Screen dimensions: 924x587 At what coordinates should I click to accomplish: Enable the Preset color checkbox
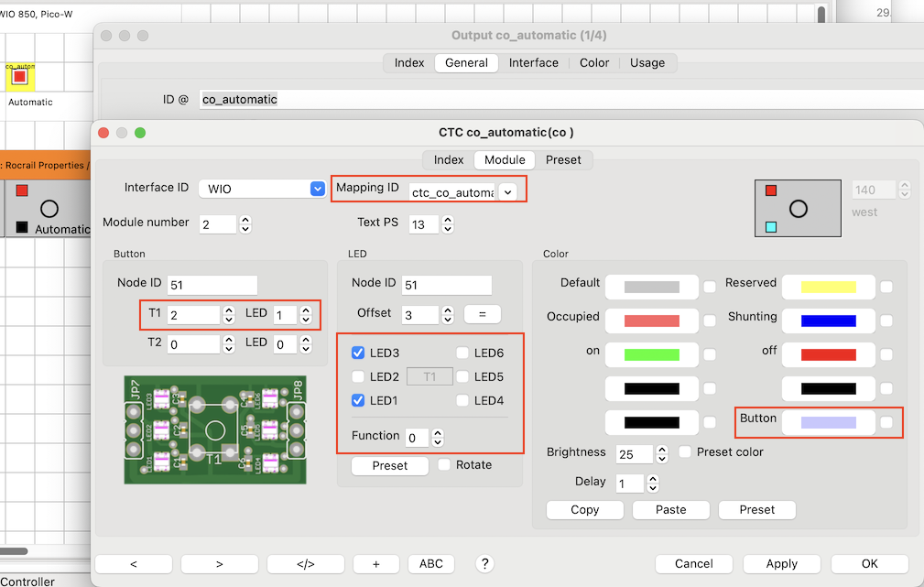coord(686,452)
